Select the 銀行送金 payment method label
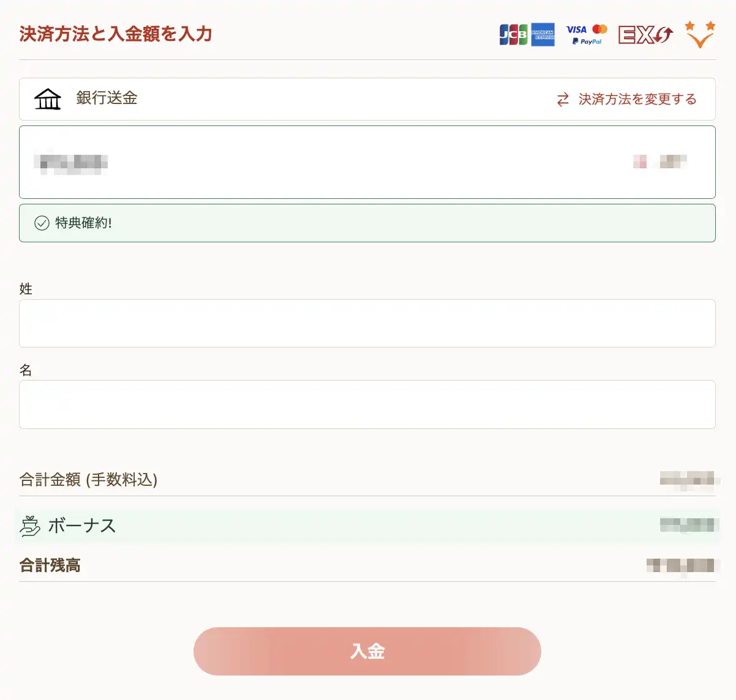Image resolution: width=736 pixels, height=700 pixels. pos(107,99)
